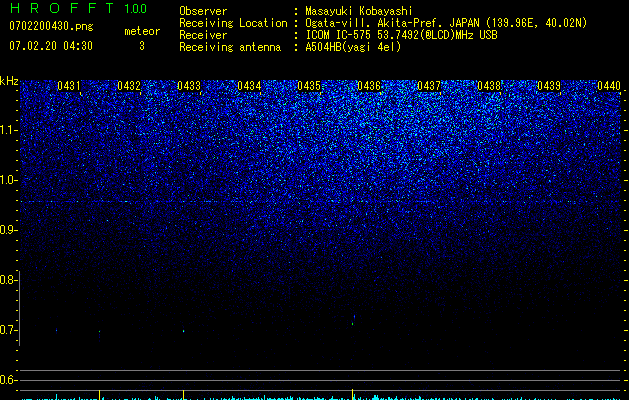Click the echo dot below 0433
This screenshot has height=400, width=629.
click(x=183, y=331)
